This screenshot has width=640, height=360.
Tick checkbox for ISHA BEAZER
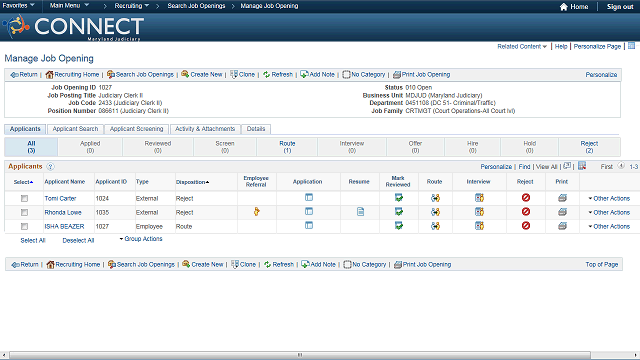tap(24, 226)
